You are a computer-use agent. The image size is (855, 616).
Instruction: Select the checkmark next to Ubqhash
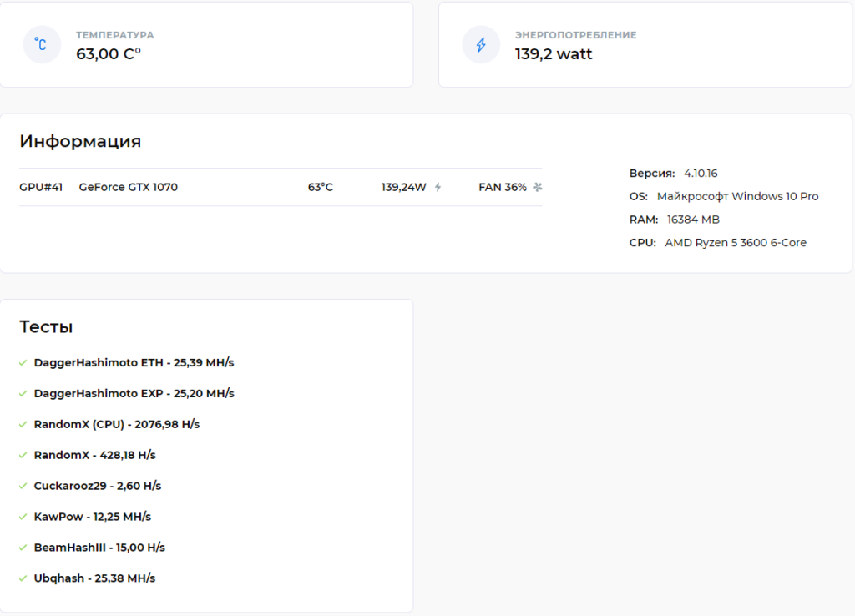coord(23,578)
